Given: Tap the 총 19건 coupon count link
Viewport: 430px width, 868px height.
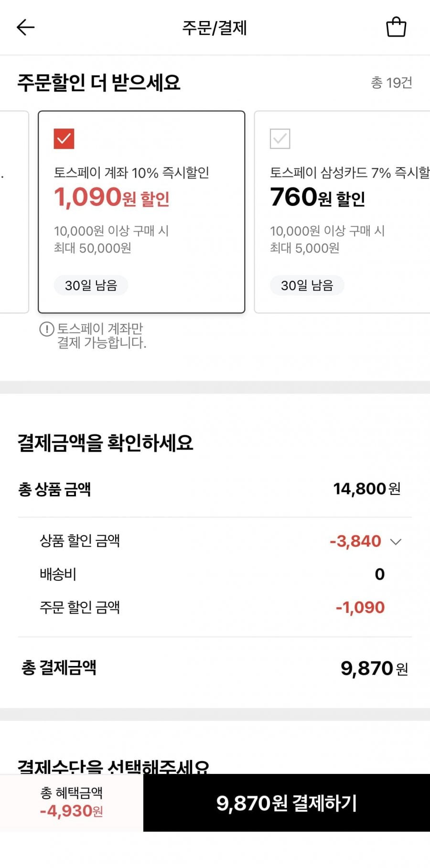Looking at the screenshot, I should click(391, 83).
